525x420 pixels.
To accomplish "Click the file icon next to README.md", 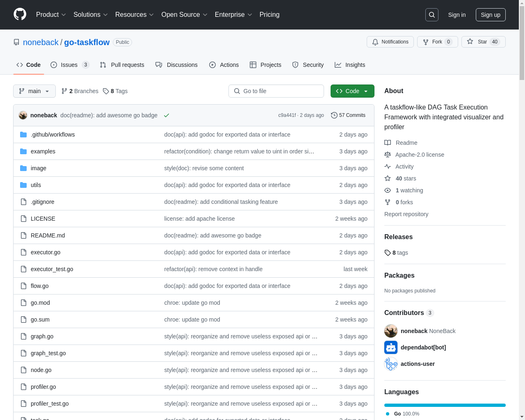I will point(23,235).
